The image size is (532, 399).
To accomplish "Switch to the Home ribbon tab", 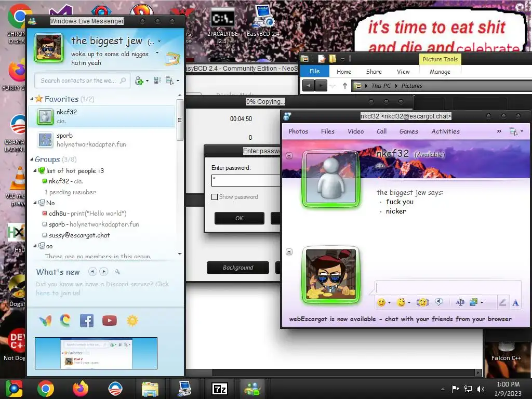I will pyautogui.click(x=344, y=72).
